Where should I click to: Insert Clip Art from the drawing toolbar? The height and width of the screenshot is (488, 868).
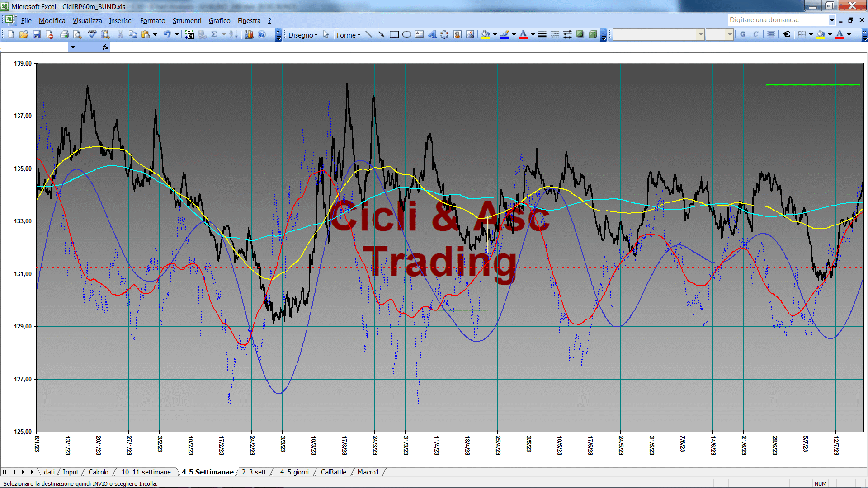click(458, 34)
